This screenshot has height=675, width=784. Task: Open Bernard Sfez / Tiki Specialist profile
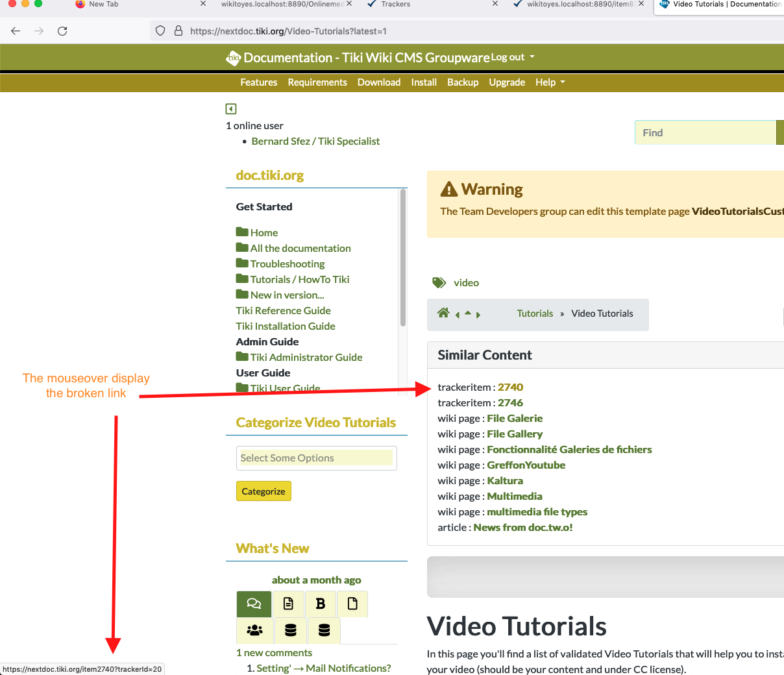click(315, 141)
